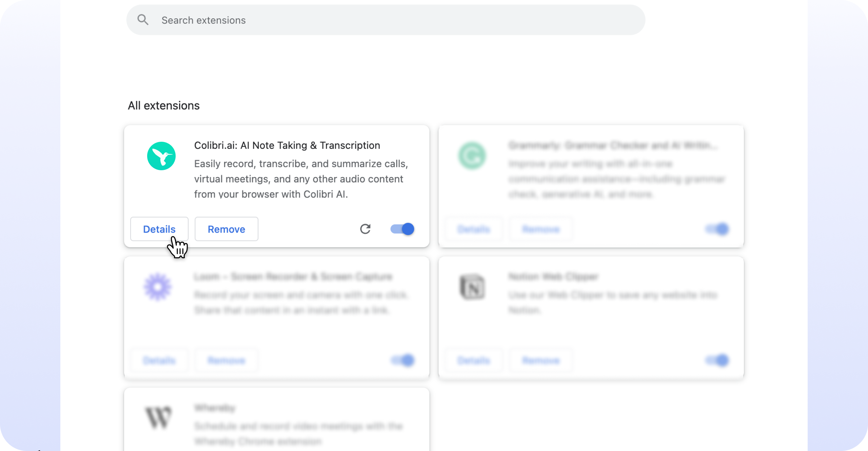Toggle the Notion Web Clipper switch
The image size is (868, 451).
click(717, 360)
